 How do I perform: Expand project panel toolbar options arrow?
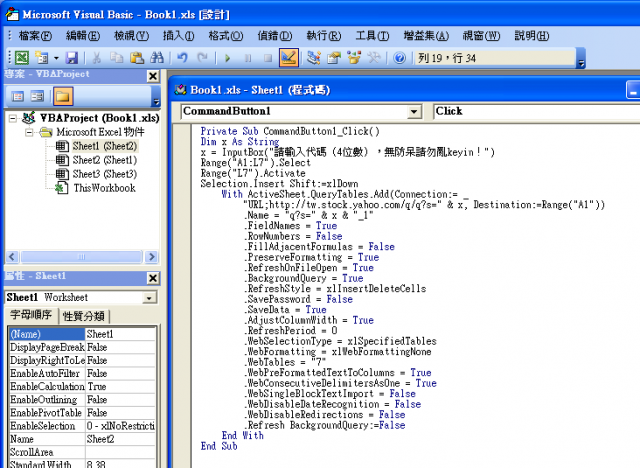tap(156, 98)
